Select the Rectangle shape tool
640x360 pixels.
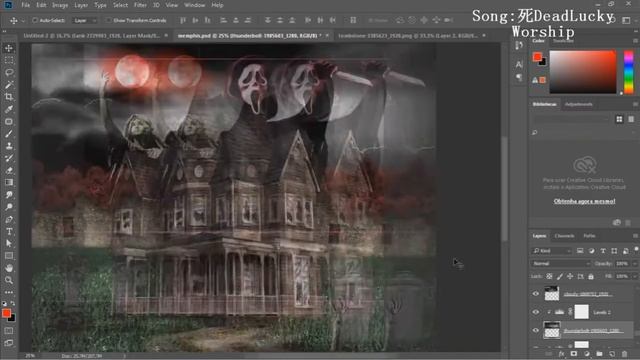click(9, 256)
